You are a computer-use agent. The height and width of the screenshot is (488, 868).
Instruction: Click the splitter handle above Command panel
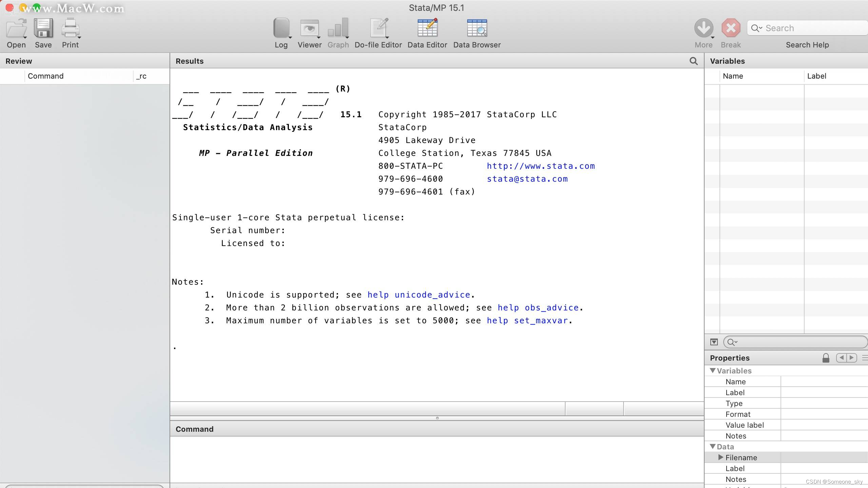coord(437,418)
